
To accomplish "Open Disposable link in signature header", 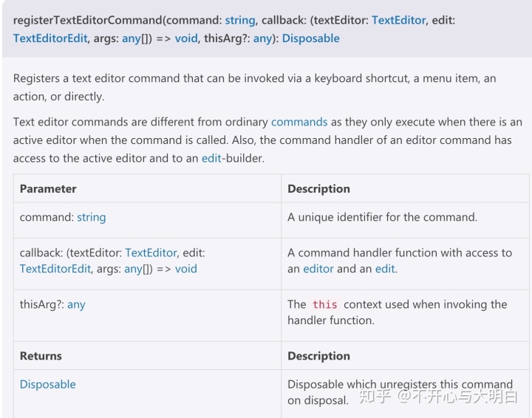I will click(311, 38).
